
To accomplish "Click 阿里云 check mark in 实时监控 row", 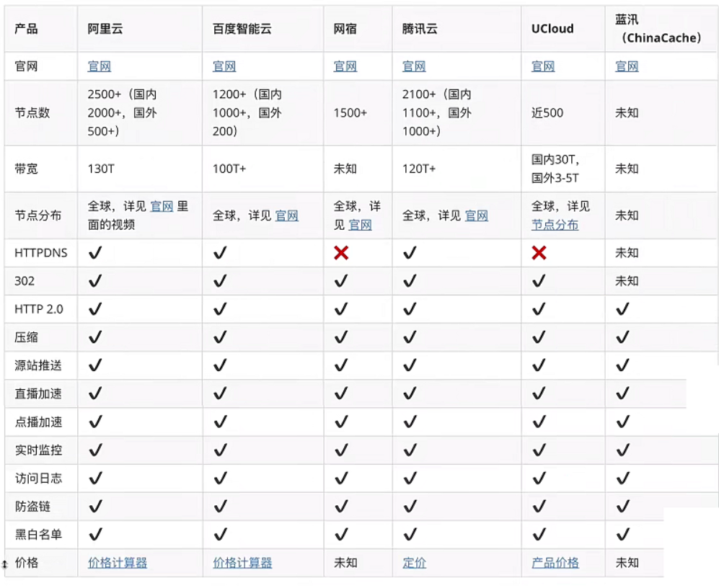I will click(x=95, y=450).
